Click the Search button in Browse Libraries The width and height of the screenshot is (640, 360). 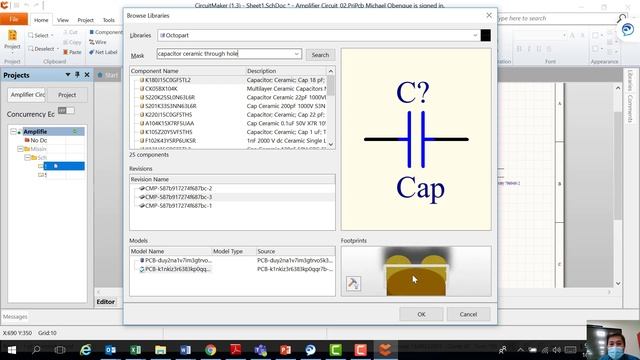click(x=320, y=55)
